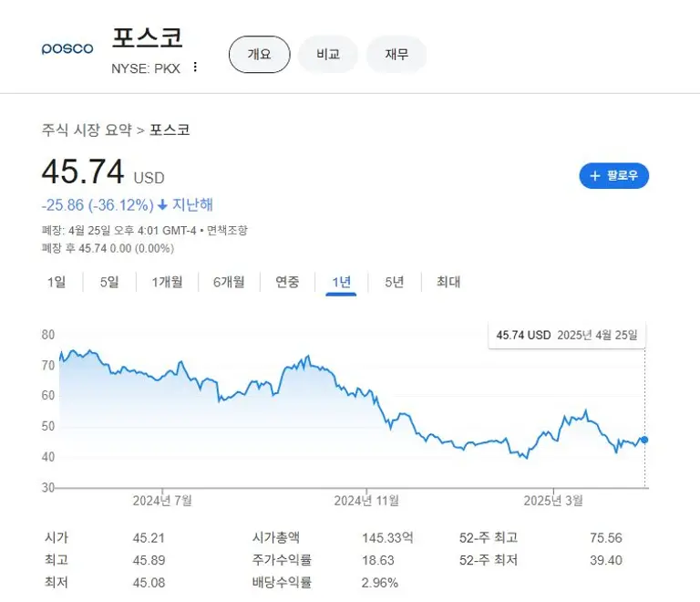This screenshot has width=700, height=602.
Task: Switch chart to 6개월 range
Action: click(x=229, y=282)
